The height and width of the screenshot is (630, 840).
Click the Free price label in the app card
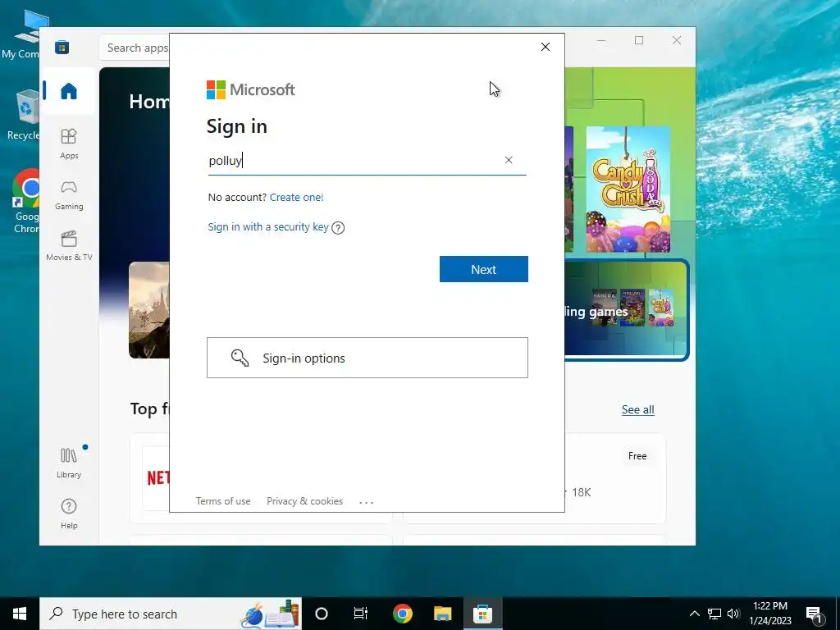[637, 456]
